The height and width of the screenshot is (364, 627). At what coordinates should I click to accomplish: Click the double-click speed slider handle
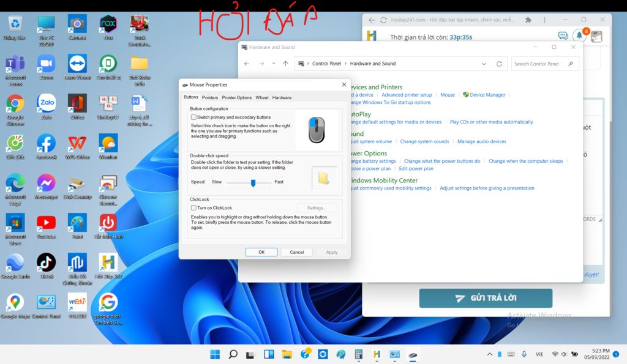(x=253, y=182)
